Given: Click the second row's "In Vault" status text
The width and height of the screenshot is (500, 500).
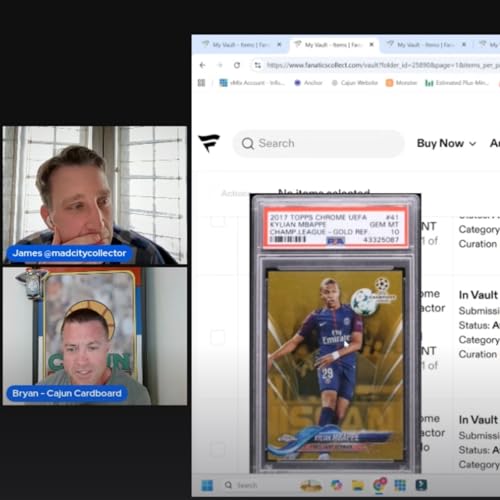Looking at the screenshot, I should coord(478,295).
